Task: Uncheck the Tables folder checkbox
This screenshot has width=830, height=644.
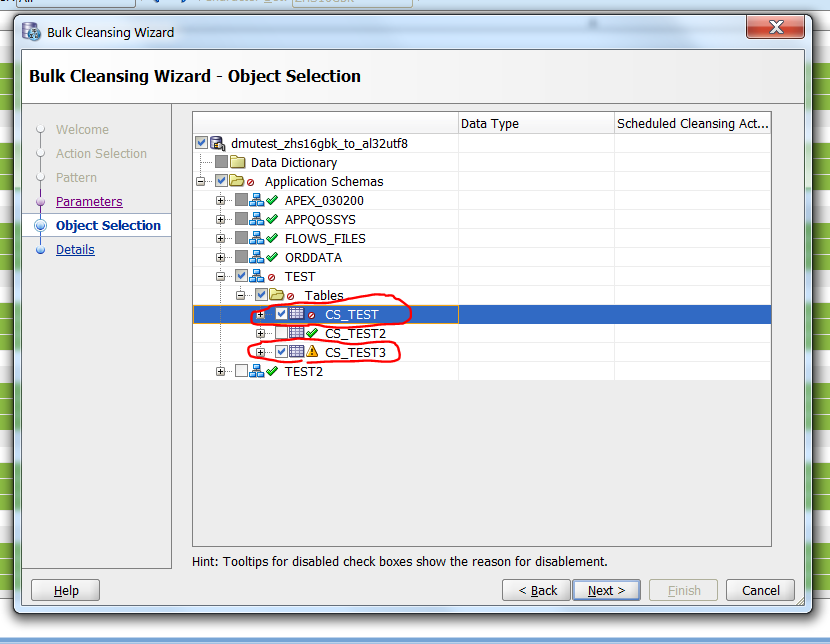Action: (261, 295)
